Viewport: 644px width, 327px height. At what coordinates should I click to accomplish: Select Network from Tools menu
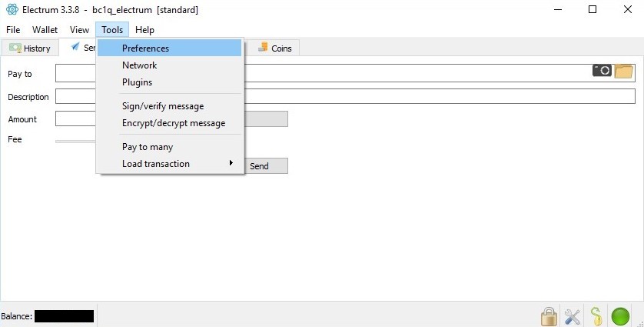[169, 65]
